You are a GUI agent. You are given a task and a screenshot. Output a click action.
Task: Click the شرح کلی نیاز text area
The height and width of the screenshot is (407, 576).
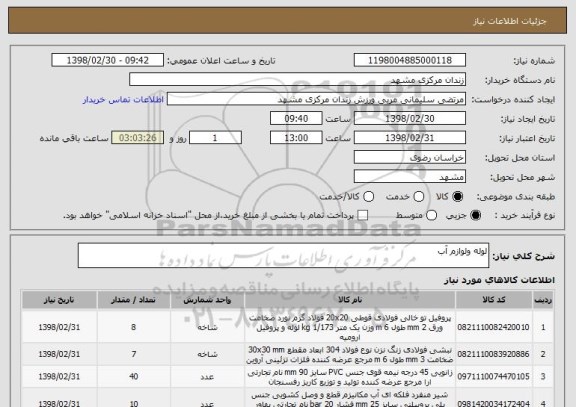tap(283, 255)
